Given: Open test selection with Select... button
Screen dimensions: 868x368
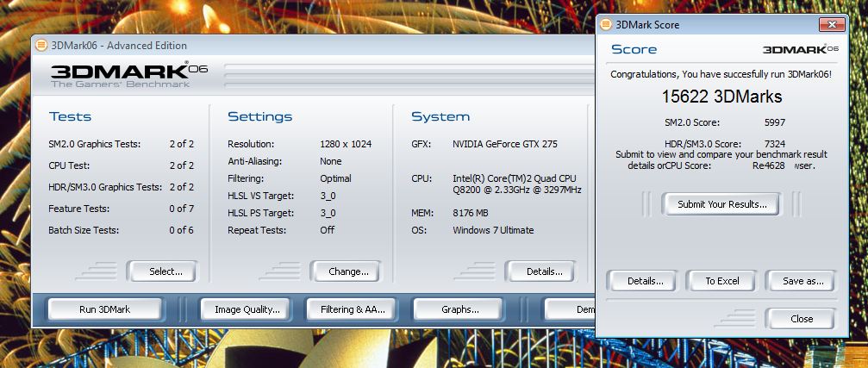Looking at the screenshot, I should (x=162, y=271).
